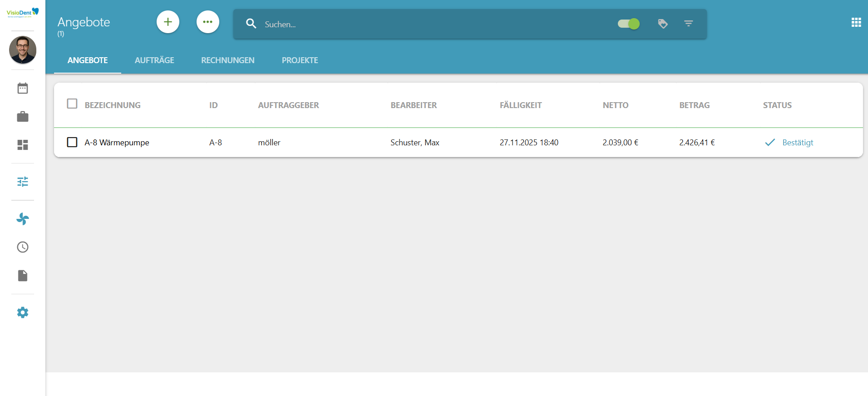Add a new offer with plus button
The image size is (868, 396).
click(x=168, y=22)
